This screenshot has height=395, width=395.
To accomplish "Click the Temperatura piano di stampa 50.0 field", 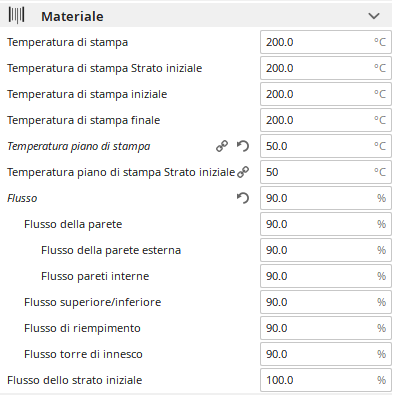I will (x=326, y=146).
